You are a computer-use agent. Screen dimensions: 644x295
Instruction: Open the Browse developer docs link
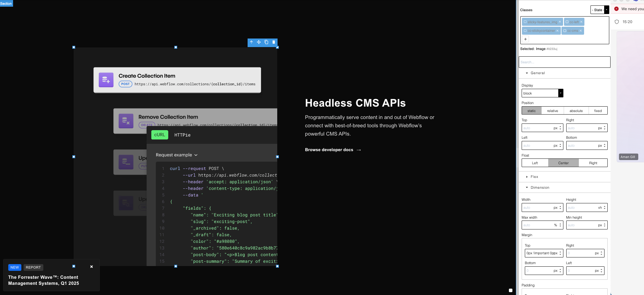click(x=333, y=150)
